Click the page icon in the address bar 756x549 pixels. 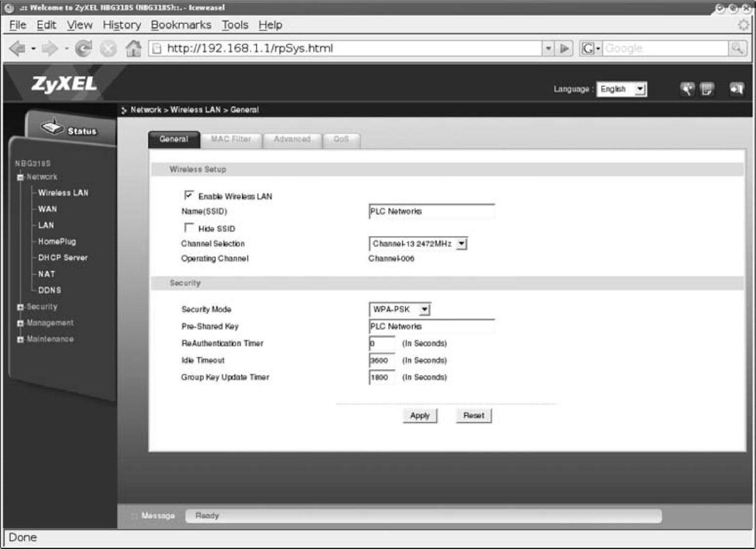157,48
